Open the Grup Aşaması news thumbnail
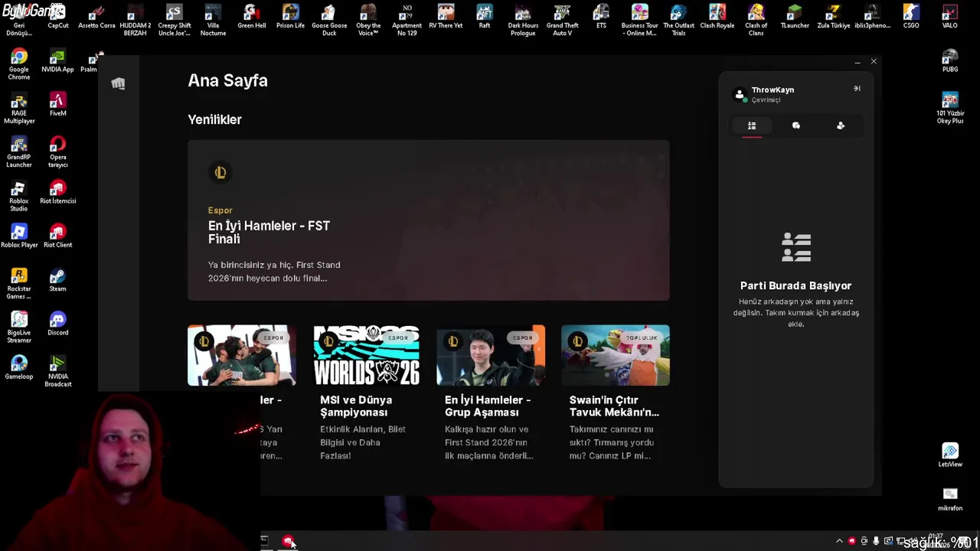This screenshot has width=980, height=551. (x=491, y=355)
